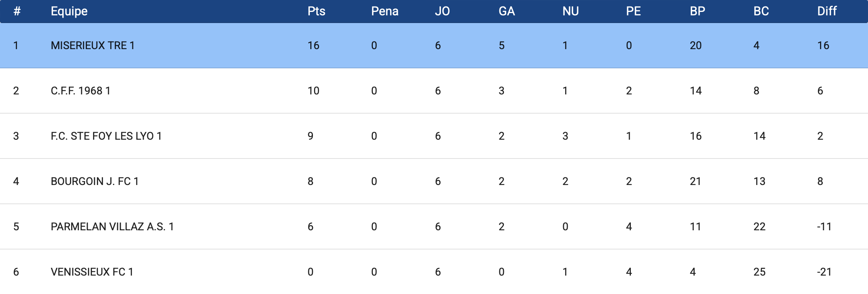Image resolution: width=868 pixels, height=294 pixels.
Task: Click the Pts column header
Action: point(316,11)
